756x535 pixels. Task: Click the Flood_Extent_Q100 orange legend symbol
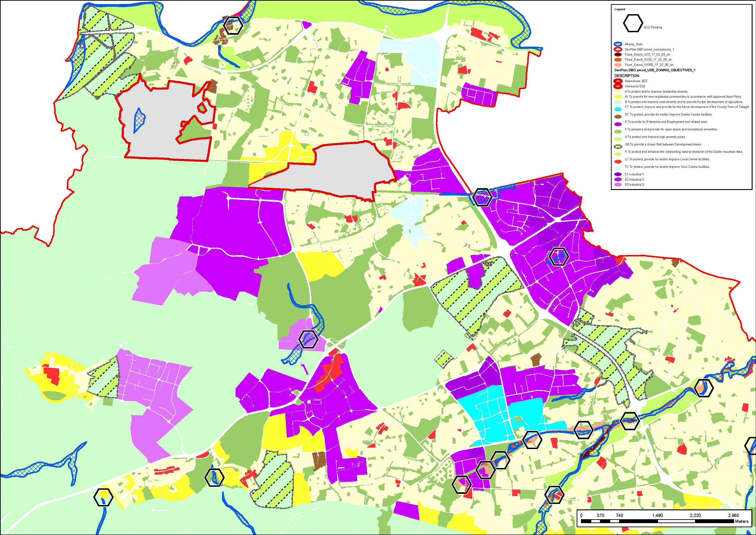click(618, 60)
